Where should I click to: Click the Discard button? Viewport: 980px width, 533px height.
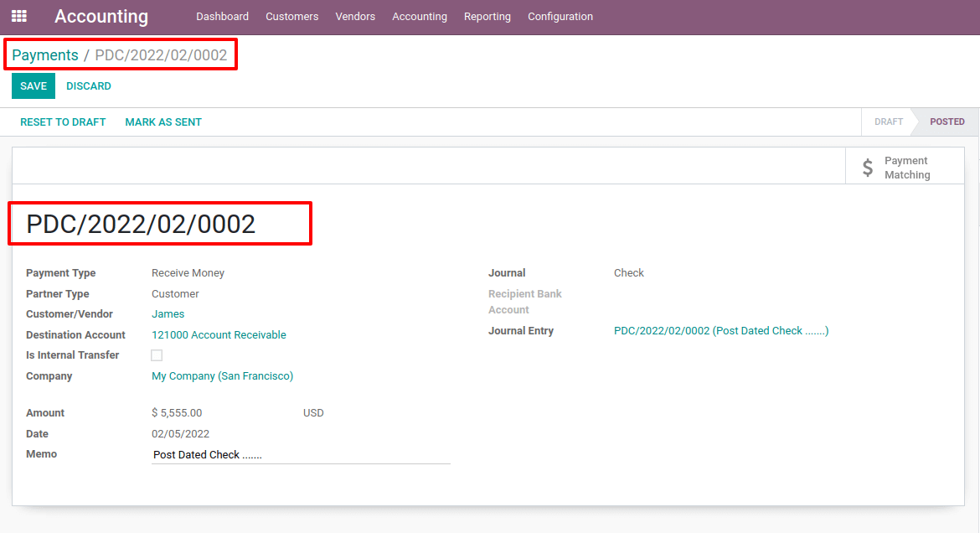tap(89, 85)
